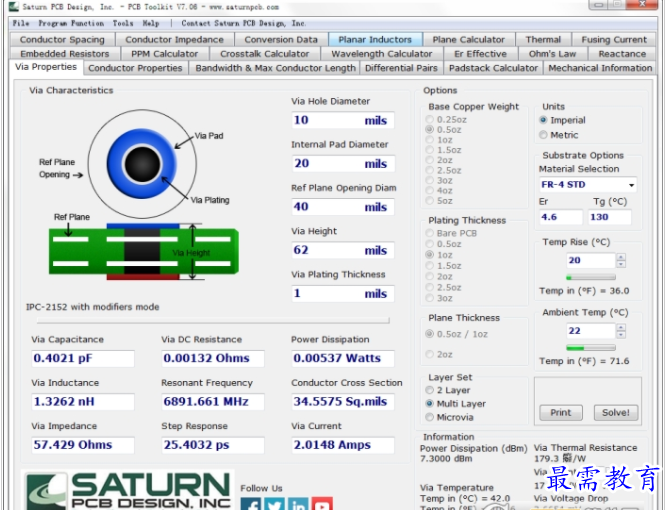Open the File menu
668x510 pixels.
[x=21, y=23]
